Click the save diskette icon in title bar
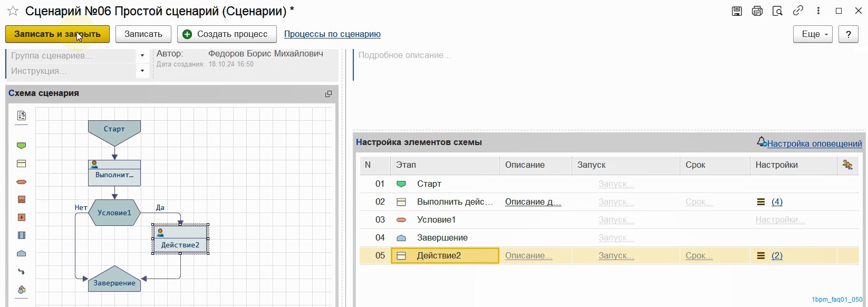This screenshot has height=307, width=868. coord(737,11)
